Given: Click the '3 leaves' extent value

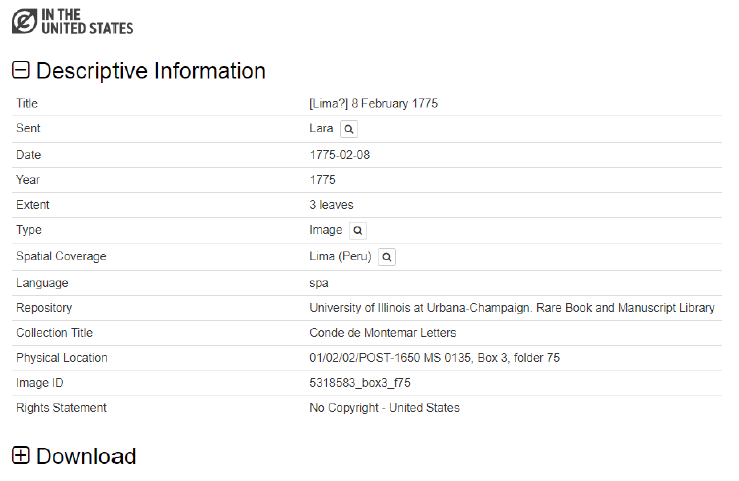Looking at the screenshot, I should pyautogui.click(x=331, y=205).
